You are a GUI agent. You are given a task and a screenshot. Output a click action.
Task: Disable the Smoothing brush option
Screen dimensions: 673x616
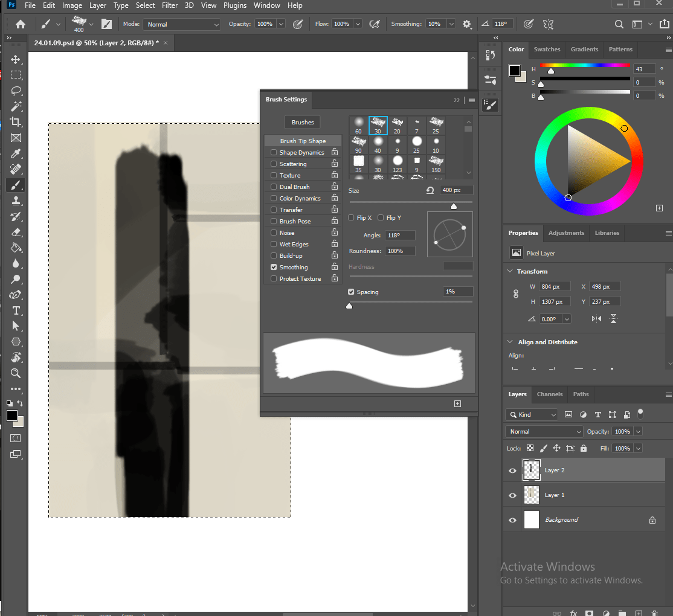[273, 267]
